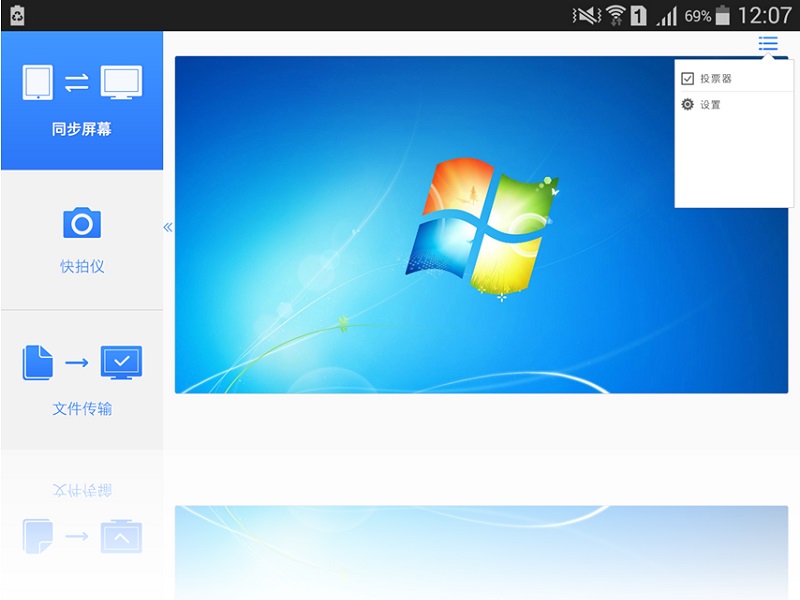Click the 快拍仪 text label
Viewport: 800px width, 600px height.
82,267
